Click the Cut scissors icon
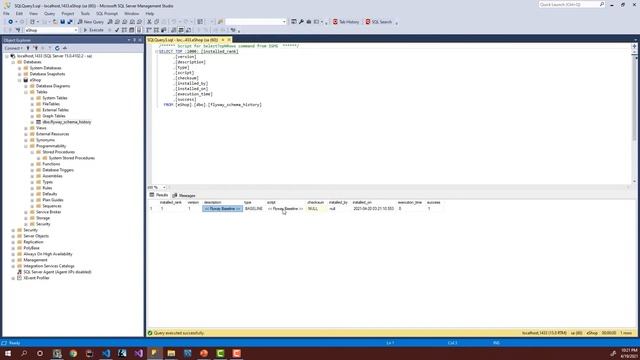640x360 pixels. (x=149, y=22)
